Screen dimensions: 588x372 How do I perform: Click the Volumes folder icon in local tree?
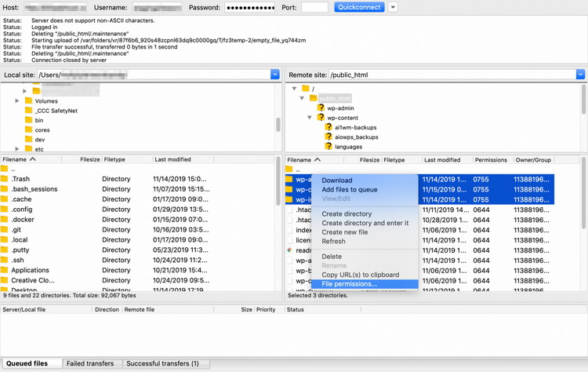point(28,101)
